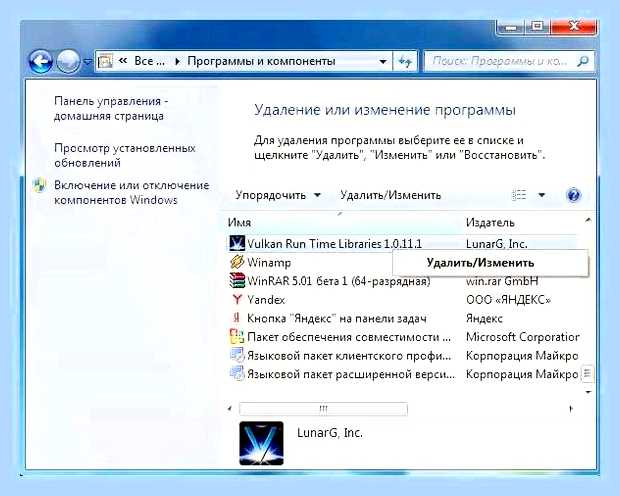Open recent pages dropdown next to Forward
Image resolution: width=620 pixels, height=496 pixels.
tap(88, 62)
